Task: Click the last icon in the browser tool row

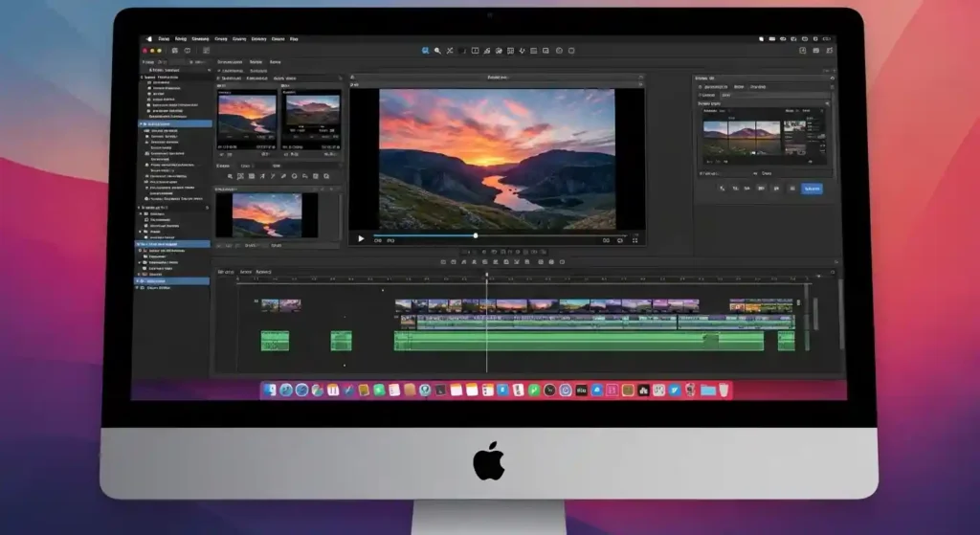Action: point(326,176)
